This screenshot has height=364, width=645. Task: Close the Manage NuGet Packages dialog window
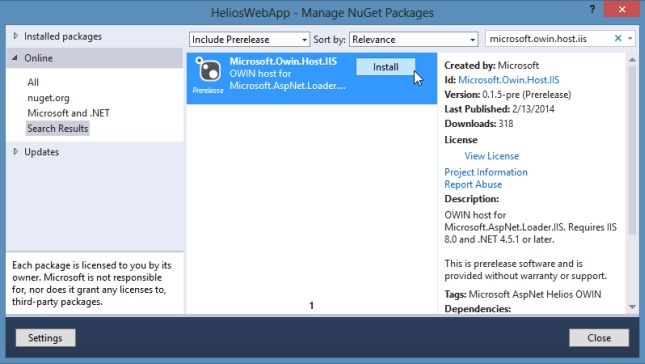pyautogui.click(x=622, y=9)
